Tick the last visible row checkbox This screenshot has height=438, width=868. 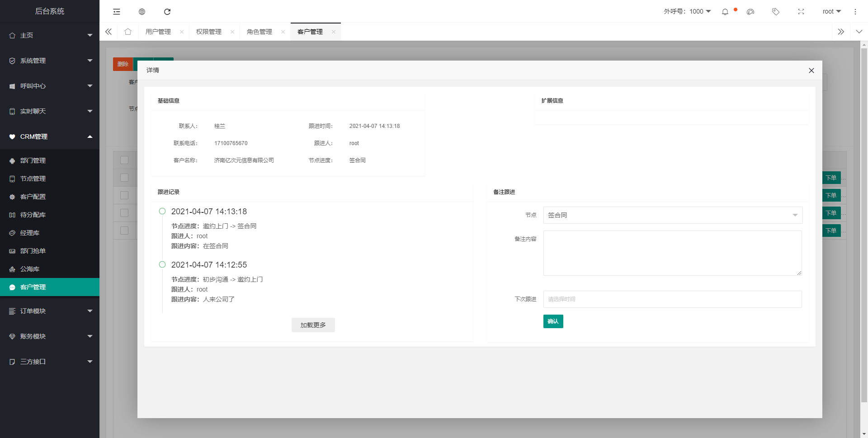[124, 231]
